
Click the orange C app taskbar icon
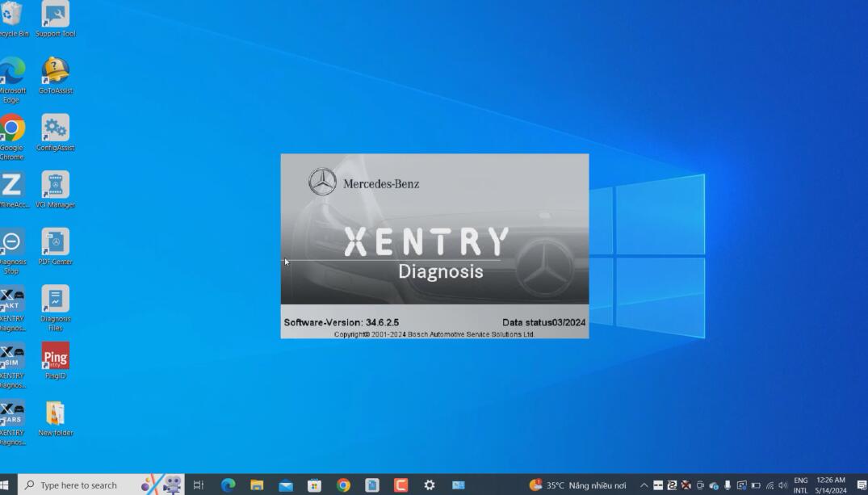pos(400,485)
